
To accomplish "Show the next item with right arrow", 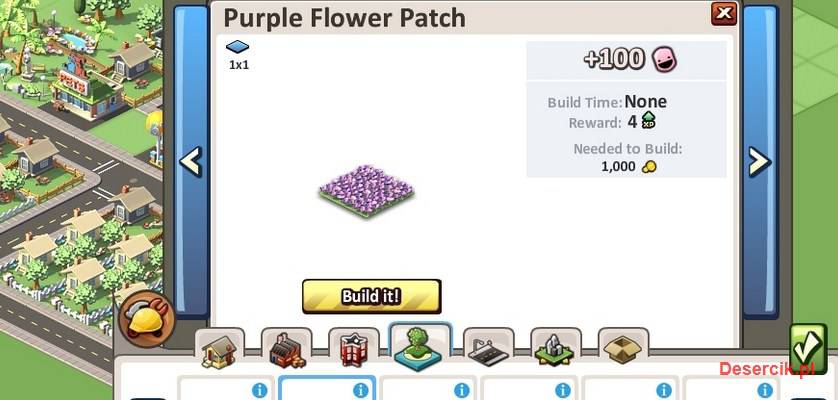I will click(x=760, y=161).
